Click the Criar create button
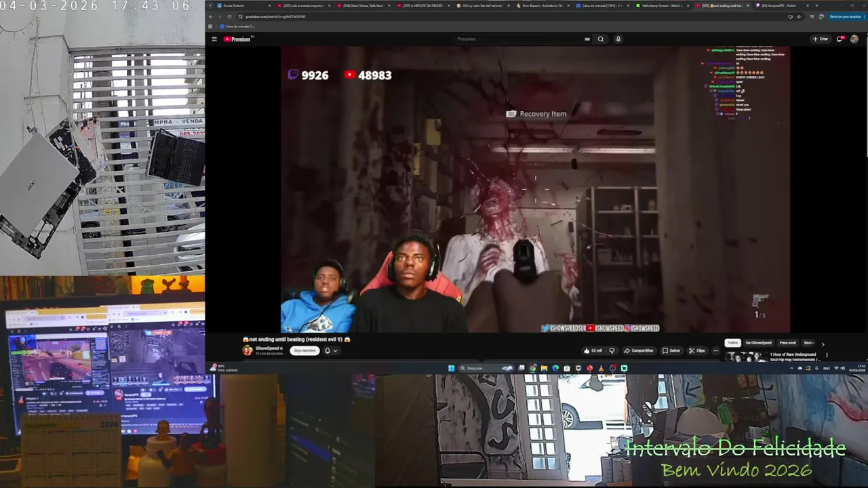 pos(821,39)
